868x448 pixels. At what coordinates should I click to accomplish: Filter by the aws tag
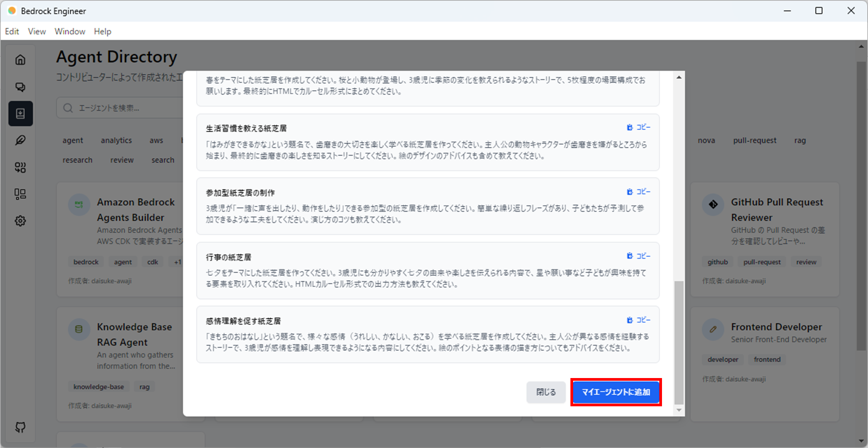point(156,140)
